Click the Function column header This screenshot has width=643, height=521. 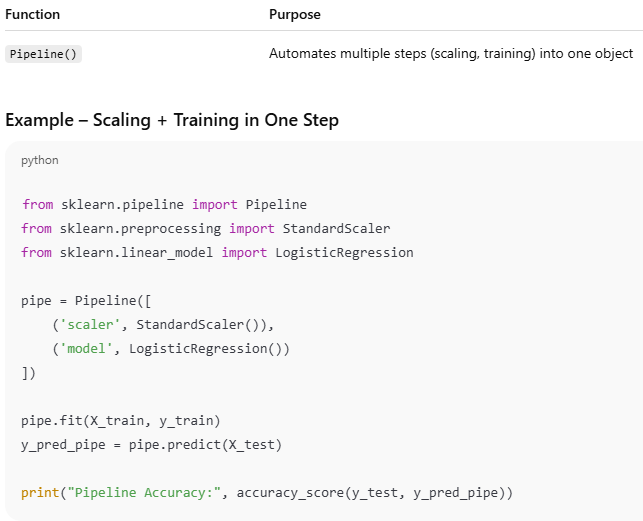[x=32, y=15]
